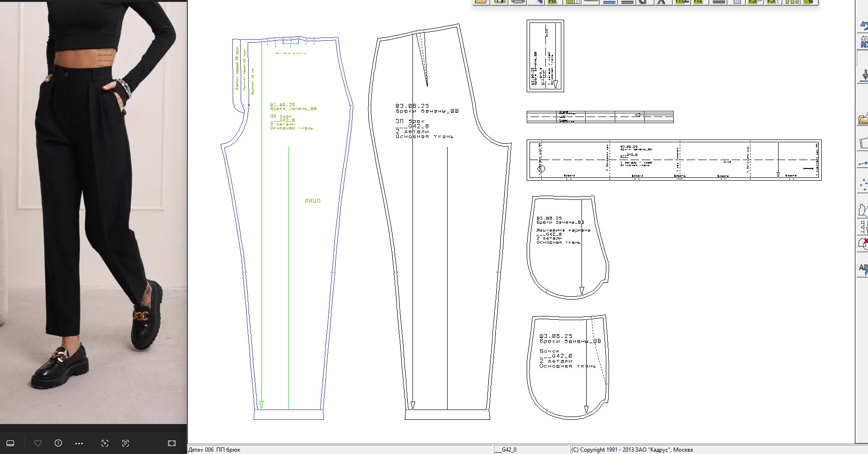Image resolution: width=868 pixels, height=454 pixels.
Task: Select the green 'ЛИЦО' label on front piece
Action: point(312,201)
